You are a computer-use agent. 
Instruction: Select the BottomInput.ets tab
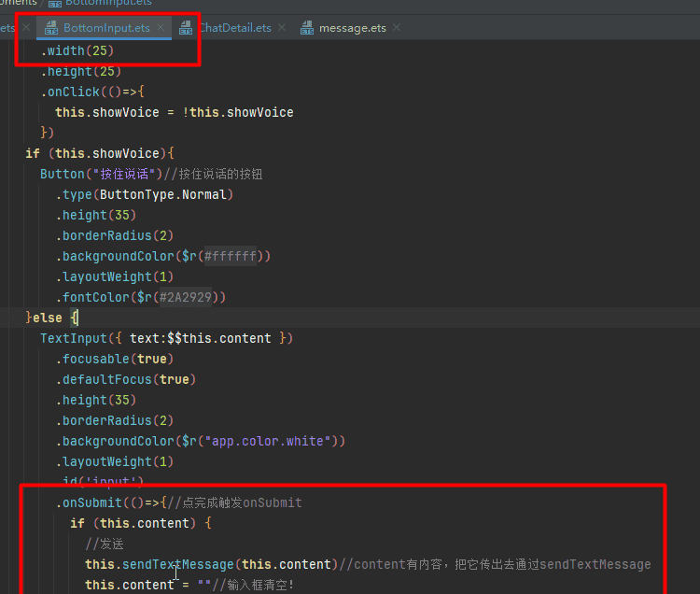click(x=106, y=28)
